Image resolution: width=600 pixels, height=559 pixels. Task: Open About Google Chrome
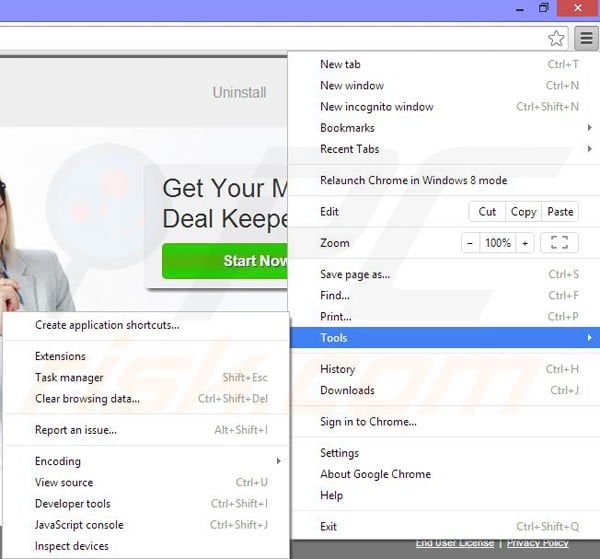pyautogui.click(x=444, y=474)
